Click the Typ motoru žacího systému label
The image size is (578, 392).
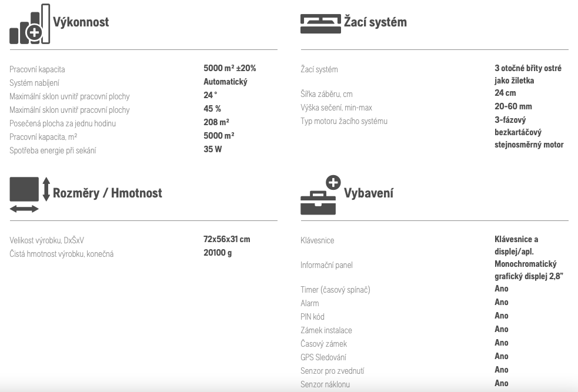(x=344, y=121)
